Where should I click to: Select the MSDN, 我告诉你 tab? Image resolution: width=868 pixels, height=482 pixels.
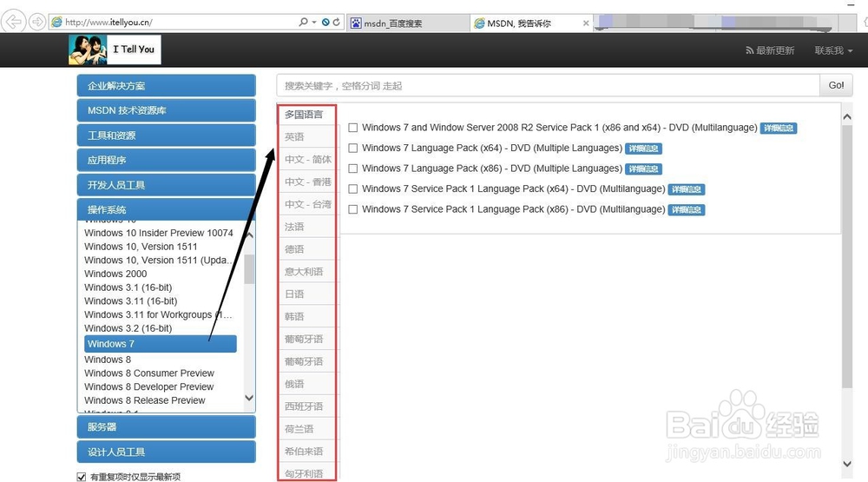[531, 23]
